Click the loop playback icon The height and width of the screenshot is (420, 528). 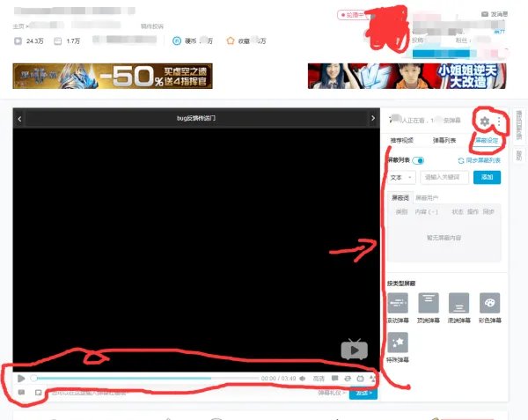(348, 379)
